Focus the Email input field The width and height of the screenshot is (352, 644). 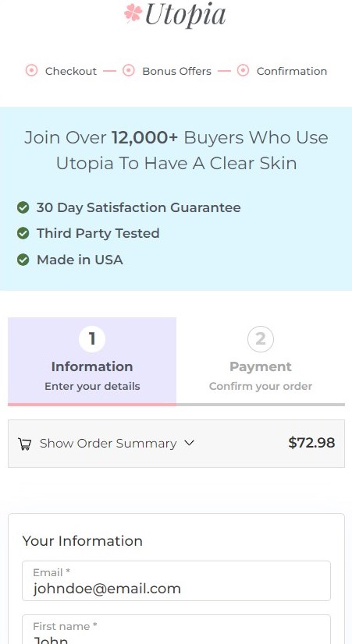click(x=176, y=581)
